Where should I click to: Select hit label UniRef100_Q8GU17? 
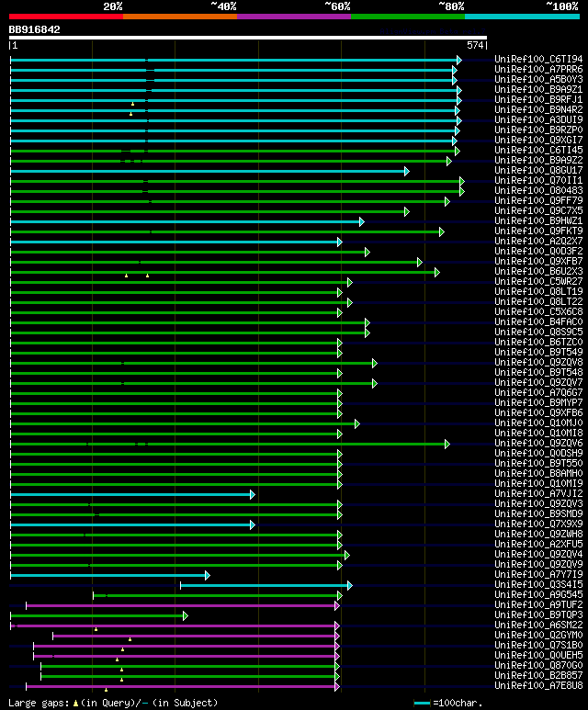pyautogui.click(x=538, y=170)
